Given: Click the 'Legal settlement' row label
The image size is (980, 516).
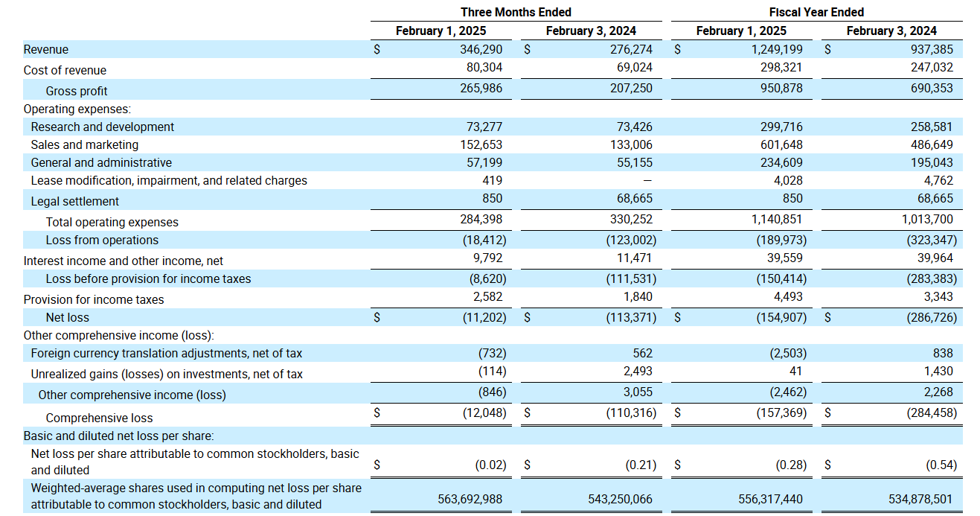Looking at the screenshot, I should pyautogui.click(x=75, y=201).
